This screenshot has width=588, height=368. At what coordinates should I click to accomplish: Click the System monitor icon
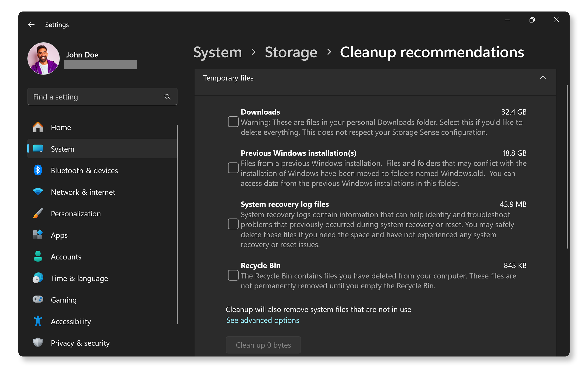click(x=38, y=149)
